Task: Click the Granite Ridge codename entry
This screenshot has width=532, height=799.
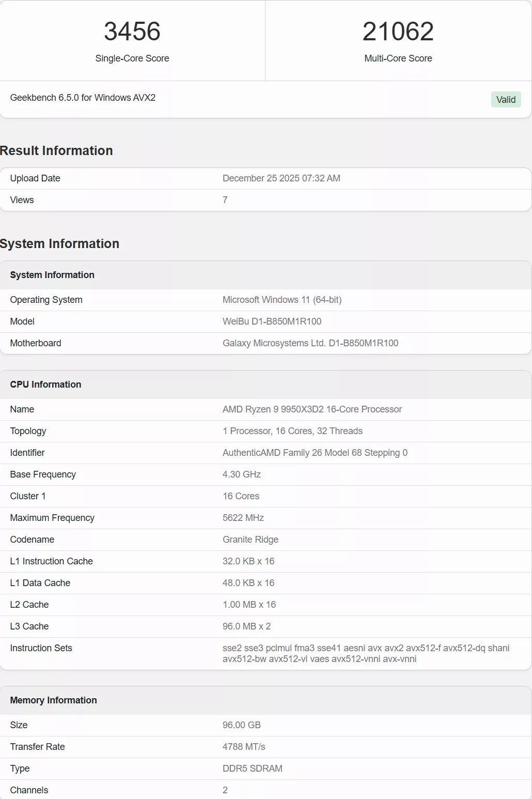Action: (251, 539)
